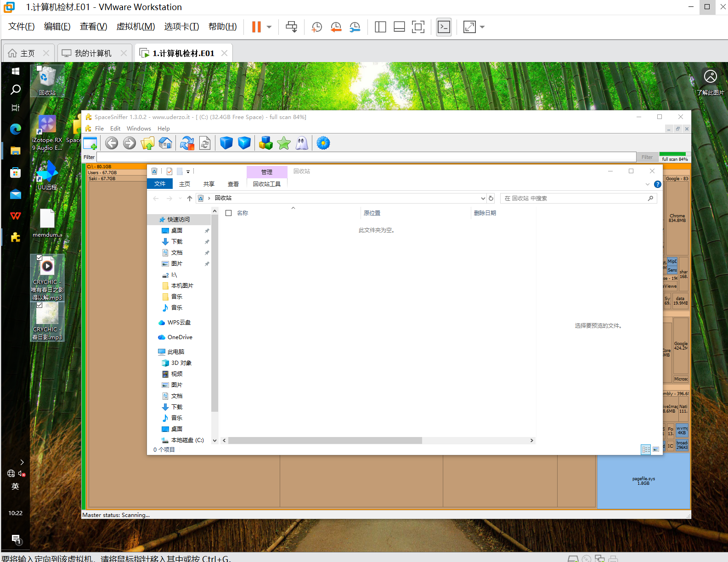The height and width of the screenshot is (562, 728).
Task: Expand the address bar history dropdown
Action: click(483, 199)
